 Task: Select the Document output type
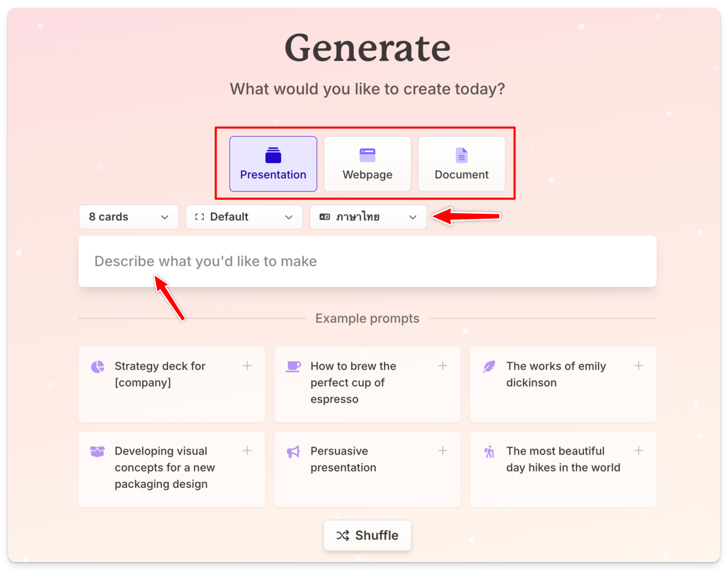pyautogui.click(x=461, y=164)
